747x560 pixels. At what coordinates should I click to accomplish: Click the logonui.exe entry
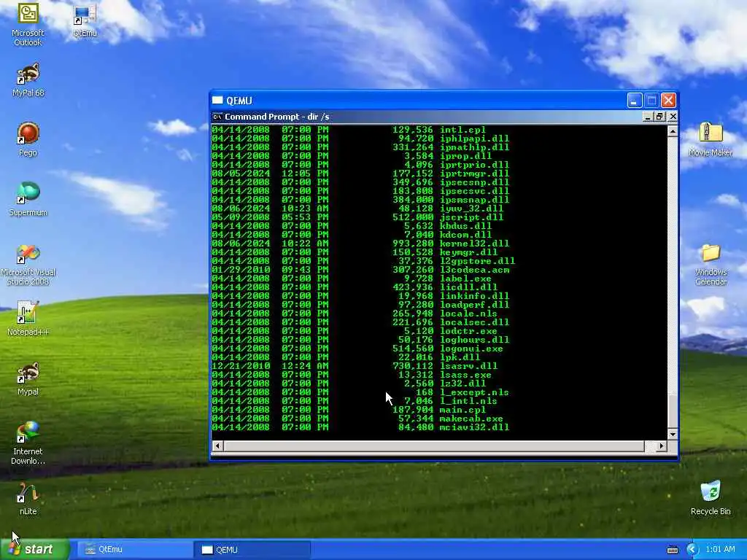[471, 349]
